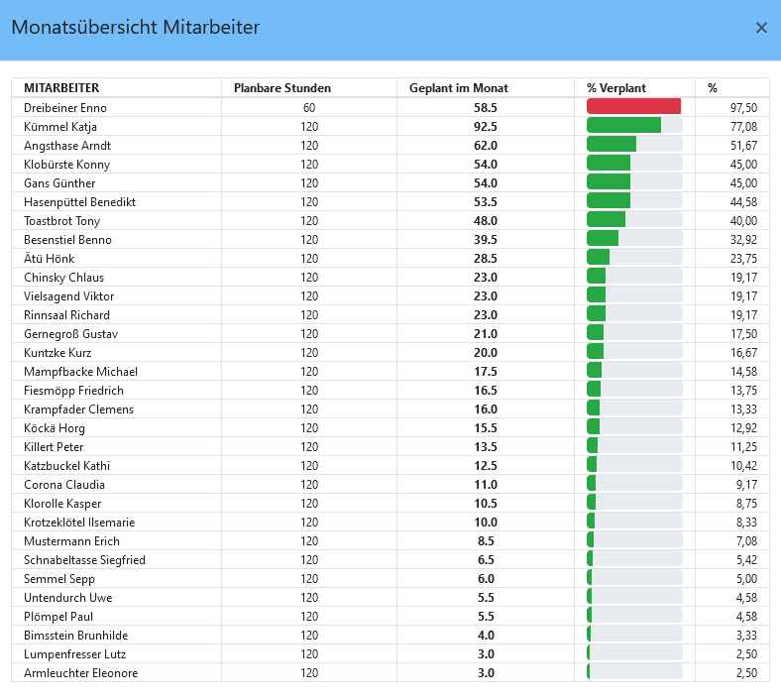This screenshot has width=781, height=700.
Task: Click the 60 planbare Stunden cell
Action: click(309, 108)
